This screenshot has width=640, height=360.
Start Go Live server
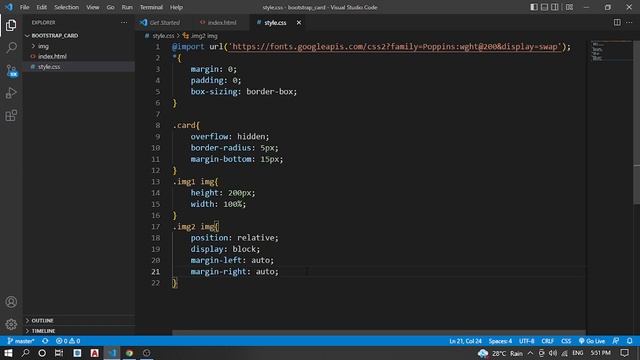(x=592, y=341)
